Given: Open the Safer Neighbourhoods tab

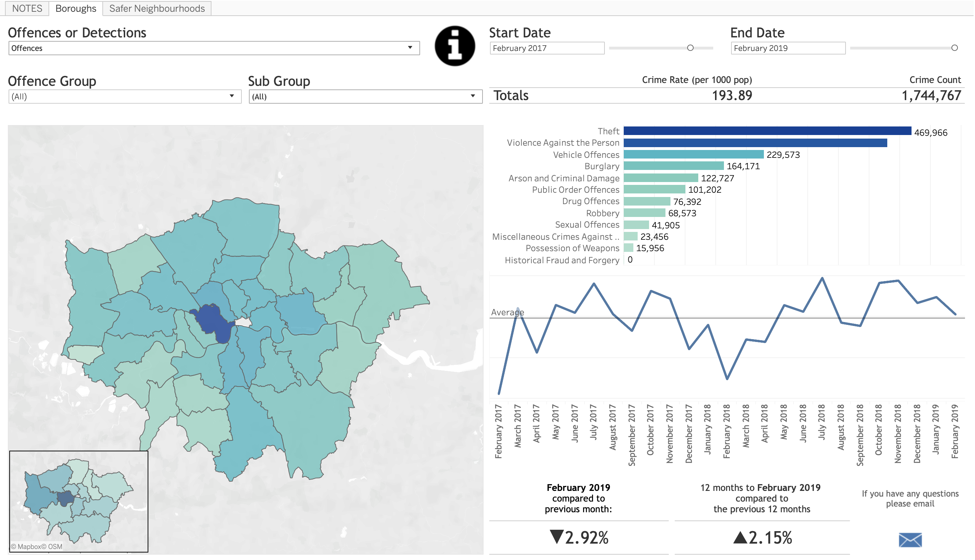Looking at the screenshot, I should [157, 8].
